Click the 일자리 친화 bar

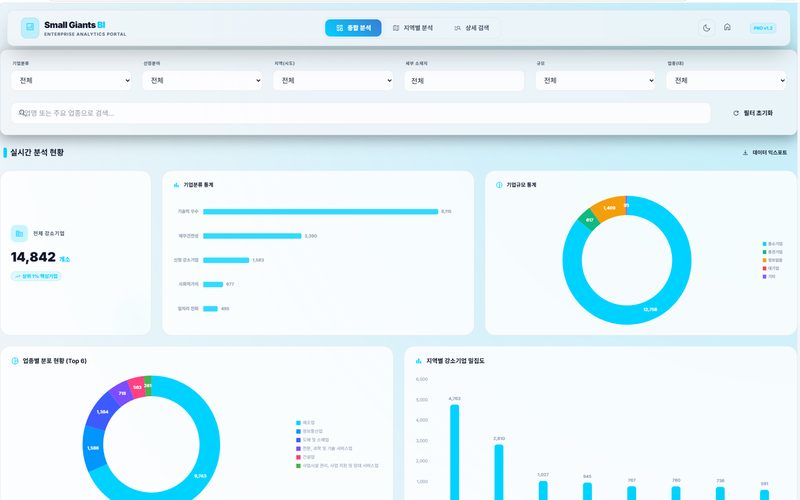[210, 309]
